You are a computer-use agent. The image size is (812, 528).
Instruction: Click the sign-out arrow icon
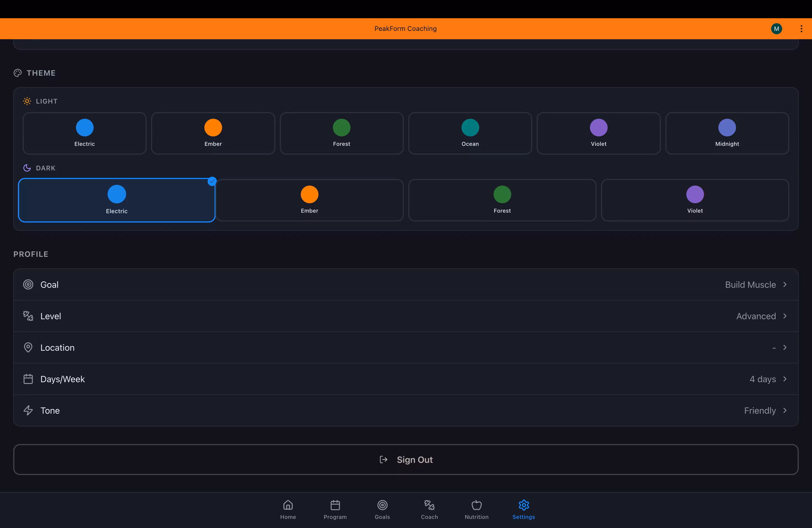(x=383, y=460)
